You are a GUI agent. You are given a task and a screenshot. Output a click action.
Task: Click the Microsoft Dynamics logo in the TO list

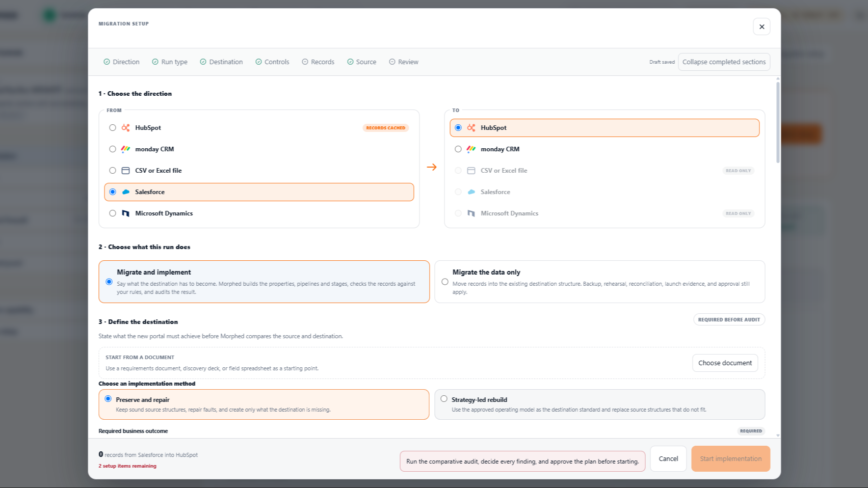point(471,213)
